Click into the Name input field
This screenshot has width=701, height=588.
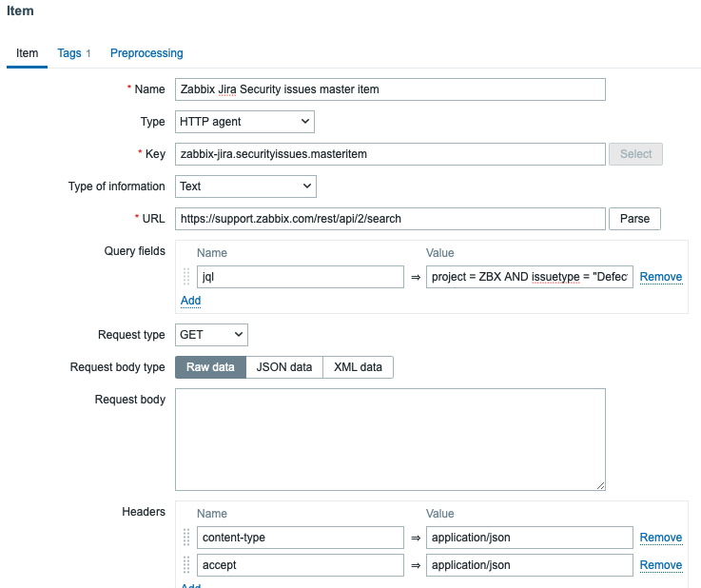390,89
